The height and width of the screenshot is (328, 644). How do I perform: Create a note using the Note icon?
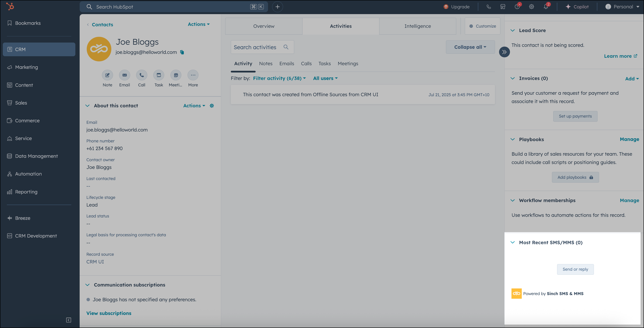[107, 75]
